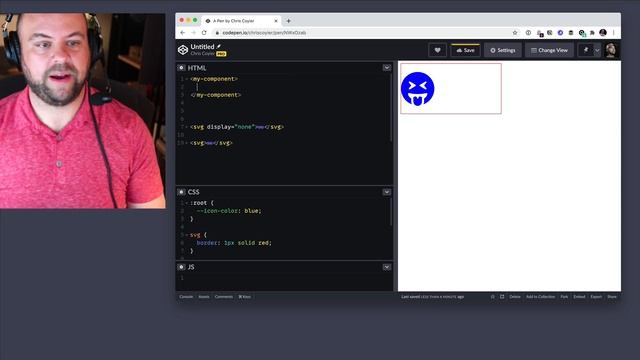This screenshot has width=640, height=360.
Task: Click the browser forward arrow
Action: 193,33
